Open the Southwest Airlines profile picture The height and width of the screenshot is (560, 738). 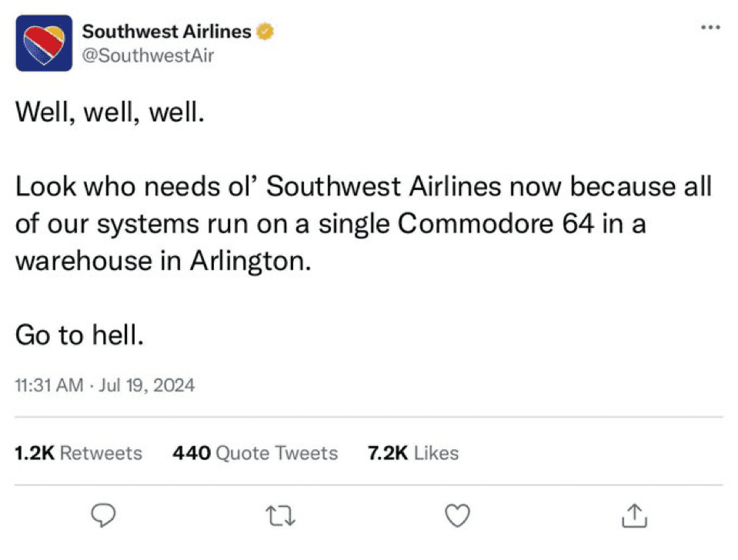click(44, 43)
